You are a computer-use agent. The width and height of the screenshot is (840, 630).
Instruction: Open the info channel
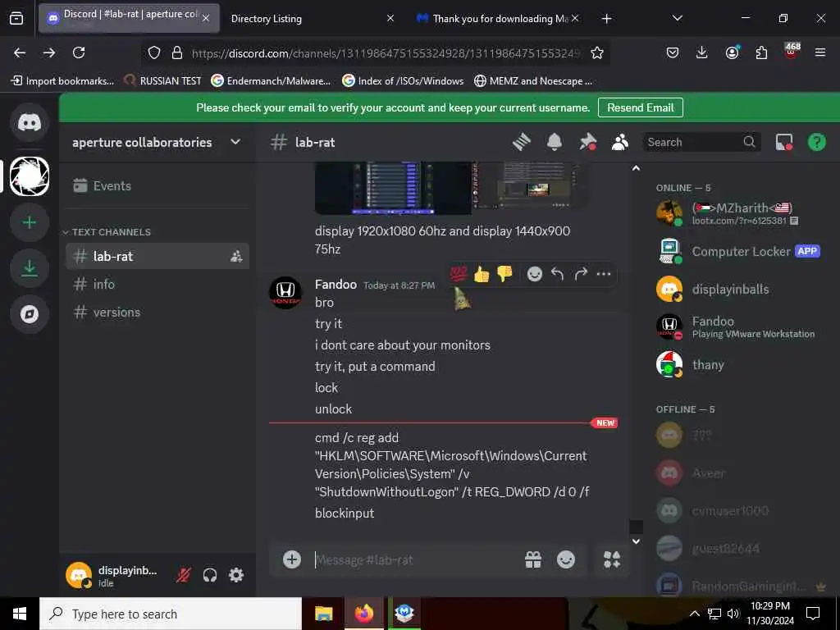pyautogui.click(x=157, y=284)
